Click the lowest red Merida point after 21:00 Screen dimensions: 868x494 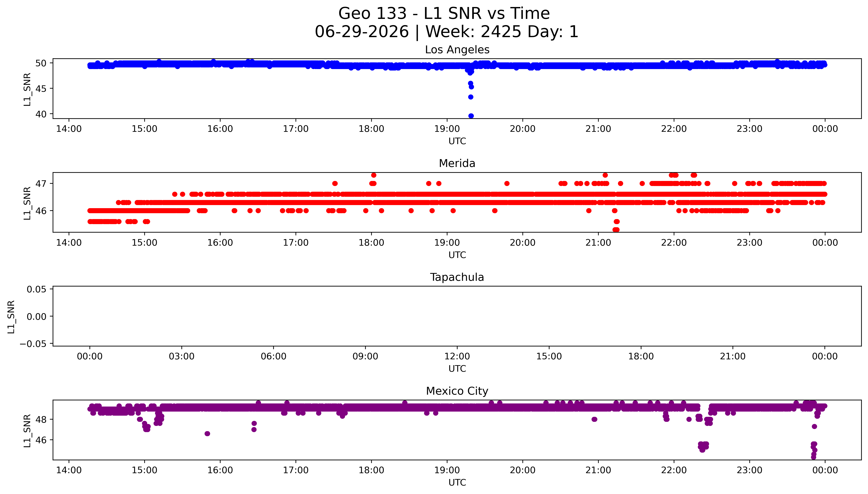tap(616, 230)
